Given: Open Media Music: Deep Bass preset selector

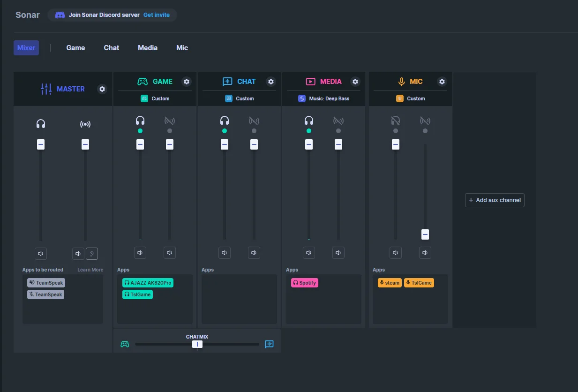Looking at the screenshot, I should click(324, 98).
